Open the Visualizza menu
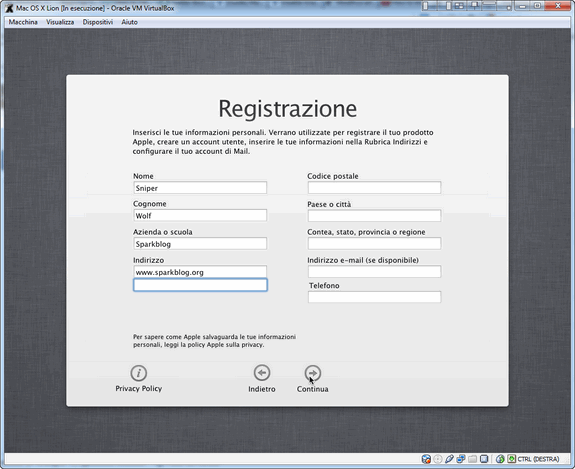The width and height of the screenshot is (575, 469). click(x=60, y=22)
